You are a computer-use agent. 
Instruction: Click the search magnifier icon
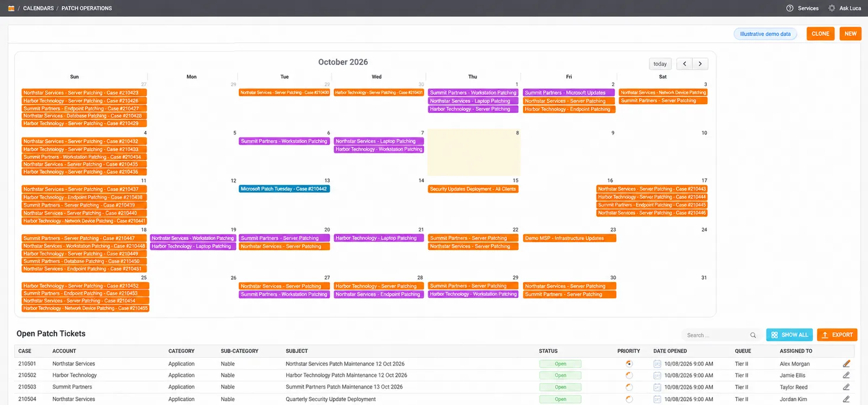753,335
